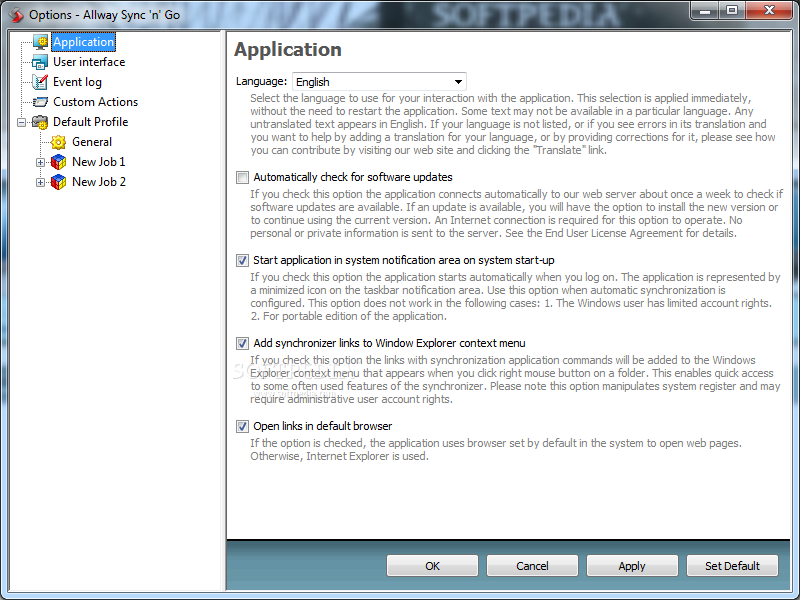Enable automatic check for software updates
This screenshot has width=800, height=600.
coord(242,178)
